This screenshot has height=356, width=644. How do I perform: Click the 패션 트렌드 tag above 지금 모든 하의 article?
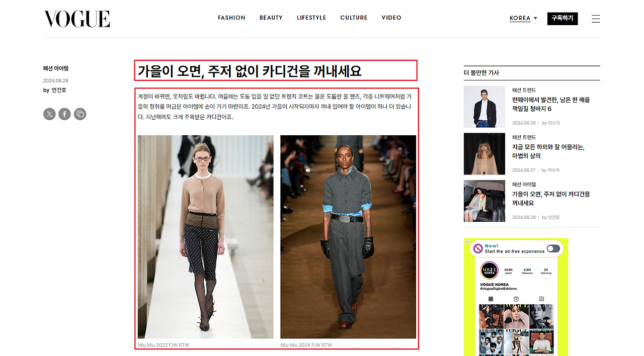click(524, 137)
